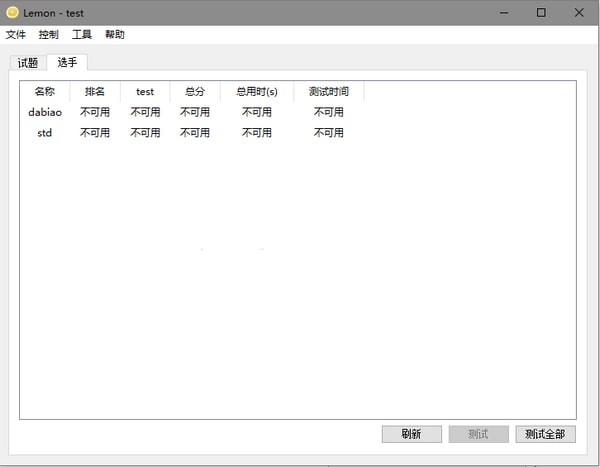600x467 pixels.
Task: Select contestant dabiao in the list
Action: coord(45,112)
